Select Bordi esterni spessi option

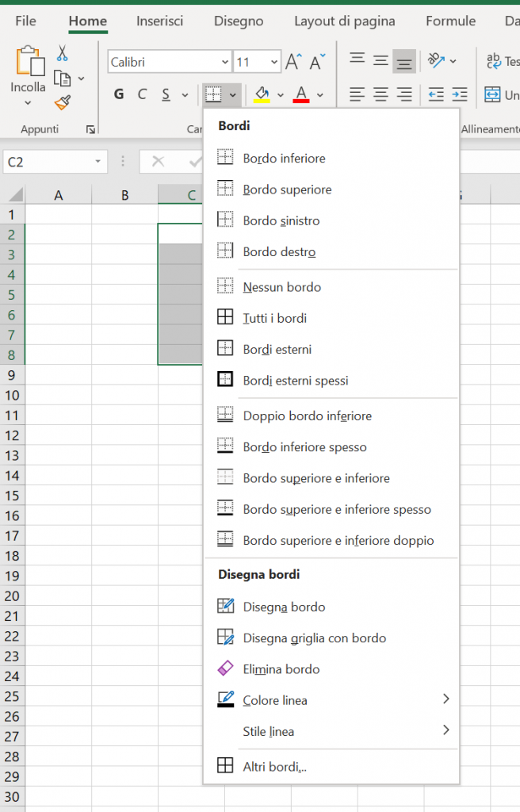pyautogui.click(x=295, y=381)
